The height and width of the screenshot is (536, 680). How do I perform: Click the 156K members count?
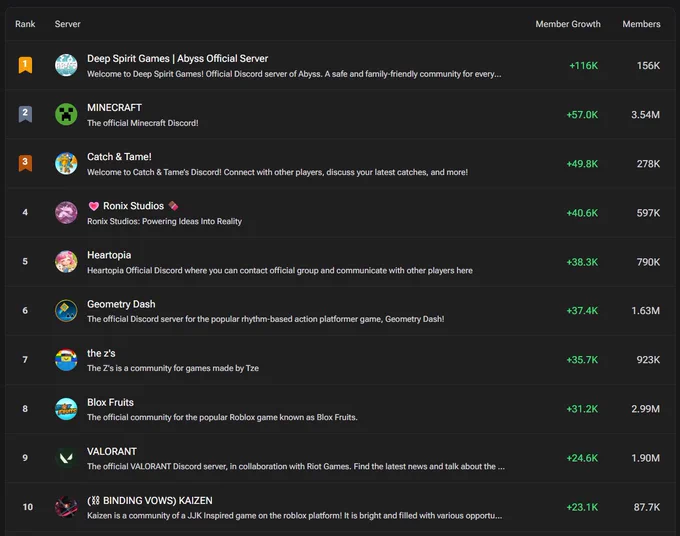[x=648, y=65]
